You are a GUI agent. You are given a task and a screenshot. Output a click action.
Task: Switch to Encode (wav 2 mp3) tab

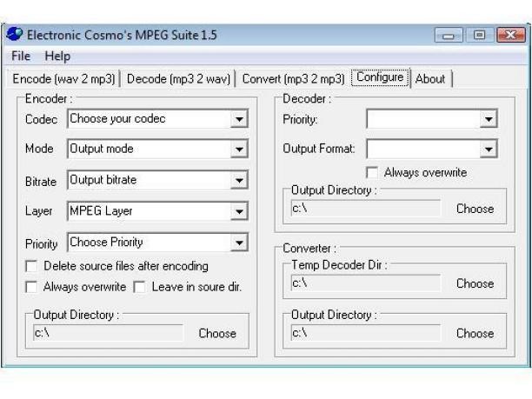(63, 79)
